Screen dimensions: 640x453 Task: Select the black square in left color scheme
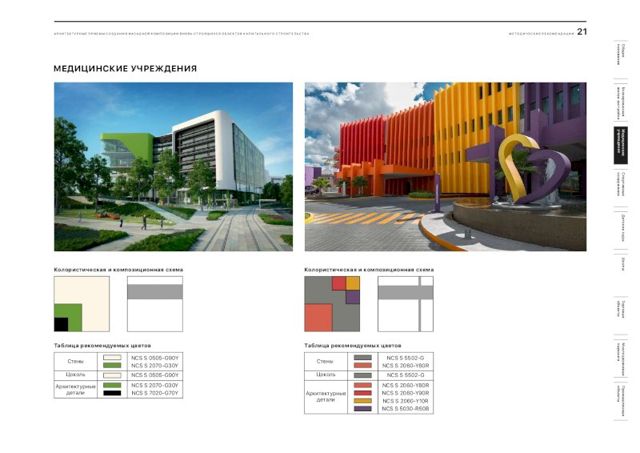pyautogui.click(x=60, y=324)
